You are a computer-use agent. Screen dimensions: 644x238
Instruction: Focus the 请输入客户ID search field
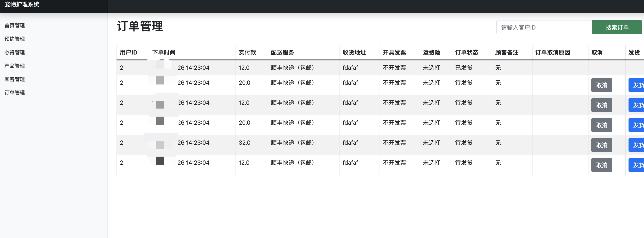(x=544, y=27)
